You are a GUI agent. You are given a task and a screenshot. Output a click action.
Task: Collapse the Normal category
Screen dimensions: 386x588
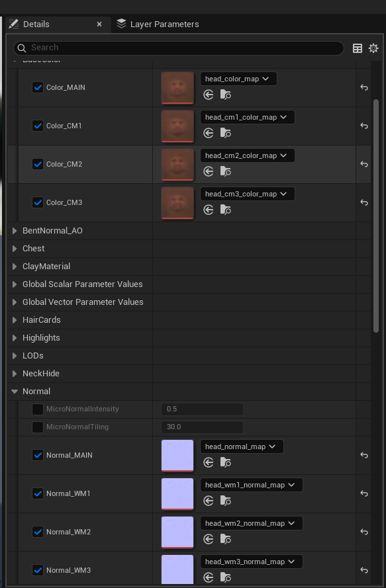15,392
